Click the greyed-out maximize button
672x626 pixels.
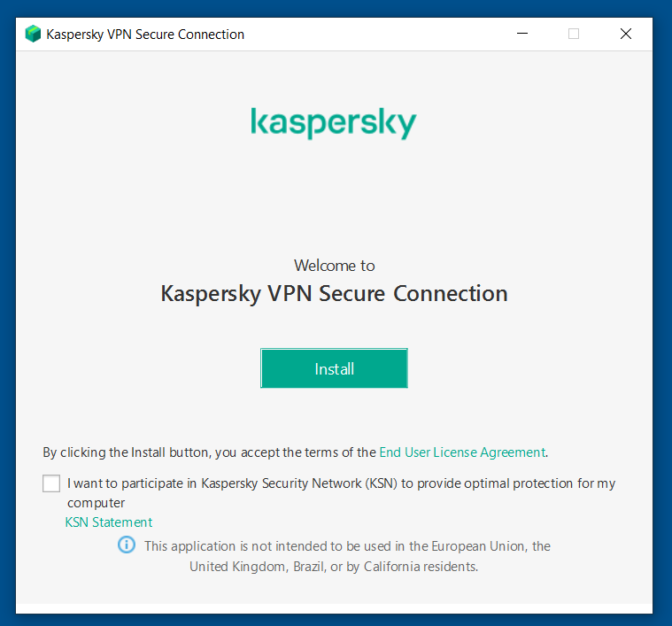(x=574, y=35)
